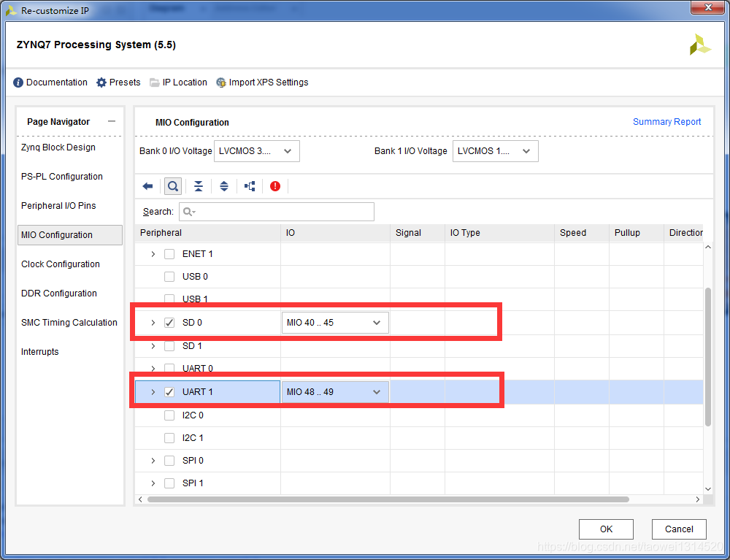Uncheck the SD 0 checkbox
The image size is (730, 560).
[x=169, y=323]
